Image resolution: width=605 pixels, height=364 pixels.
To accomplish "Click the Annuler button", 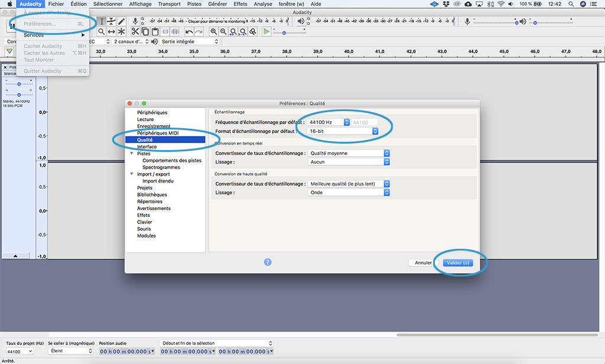I will click(x=423, y=263).
